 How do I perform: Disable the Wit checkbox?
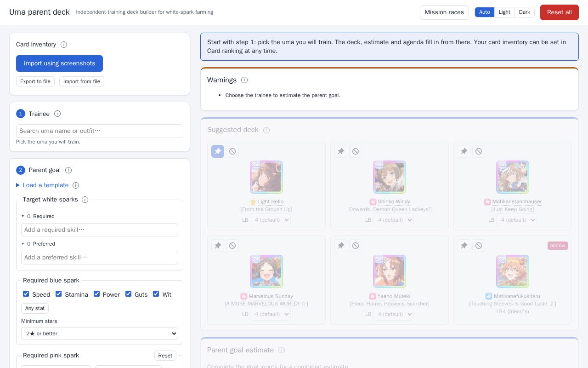coord(156,294)
